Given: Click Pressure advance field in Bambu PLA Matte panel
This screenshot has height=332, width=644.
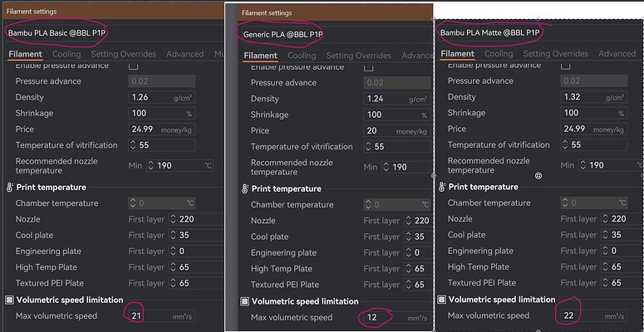Looking at the screenshot, I should pos(594,81).
